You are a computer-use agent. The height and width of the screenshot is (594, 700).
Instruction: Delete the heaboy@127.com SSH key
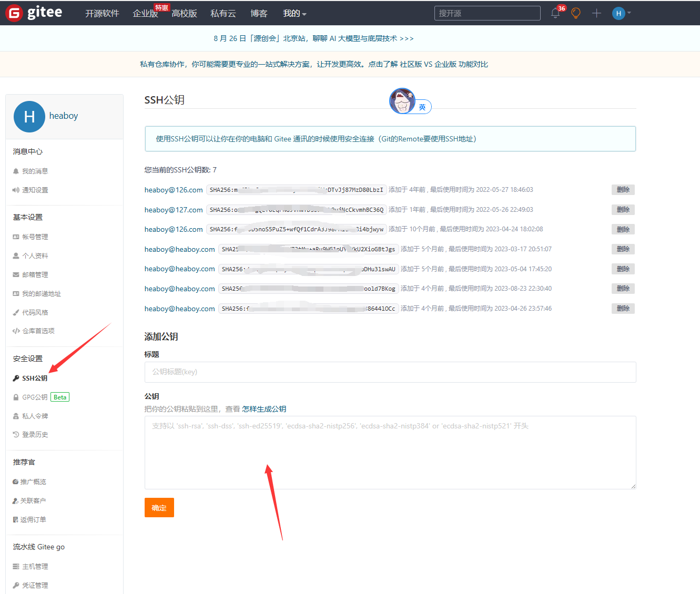click(x=623, y=210)
